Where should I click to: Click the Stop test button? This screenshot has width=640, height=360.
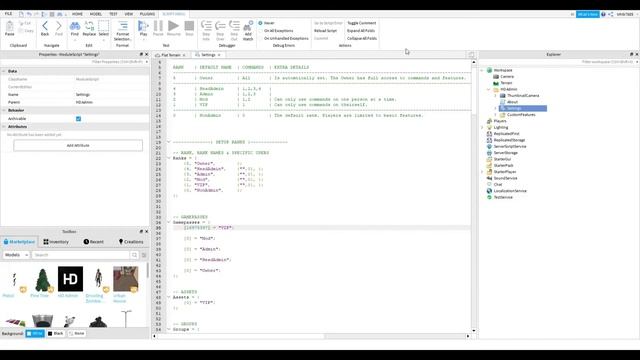189,27
